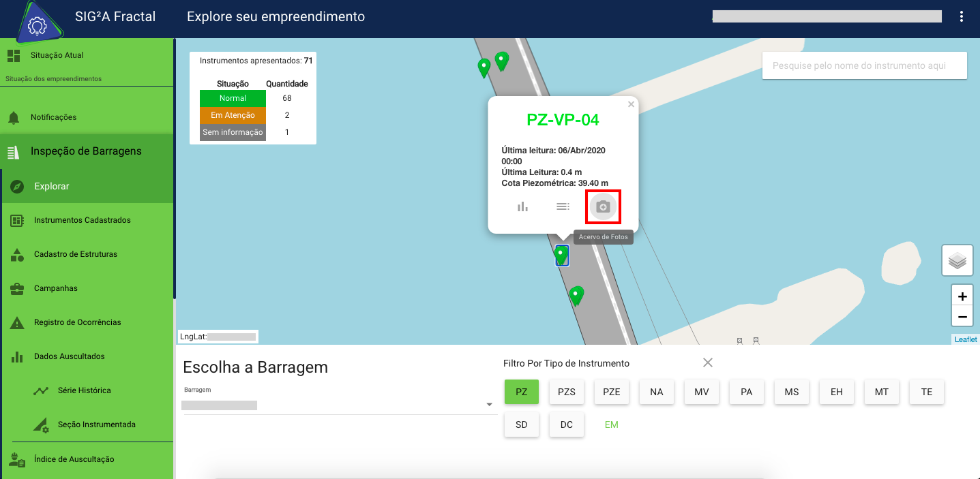Viewport: 980px width, 479px height.
Task: Click 'Instrumentos apresentados: 71' text
Action: (256, 61)
